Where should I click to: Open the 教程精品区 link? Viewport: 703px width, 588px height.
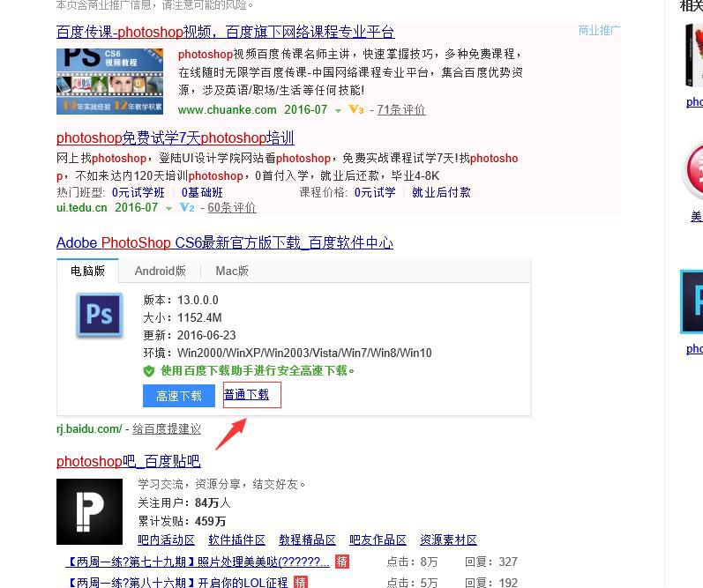[x=307, y=540]
